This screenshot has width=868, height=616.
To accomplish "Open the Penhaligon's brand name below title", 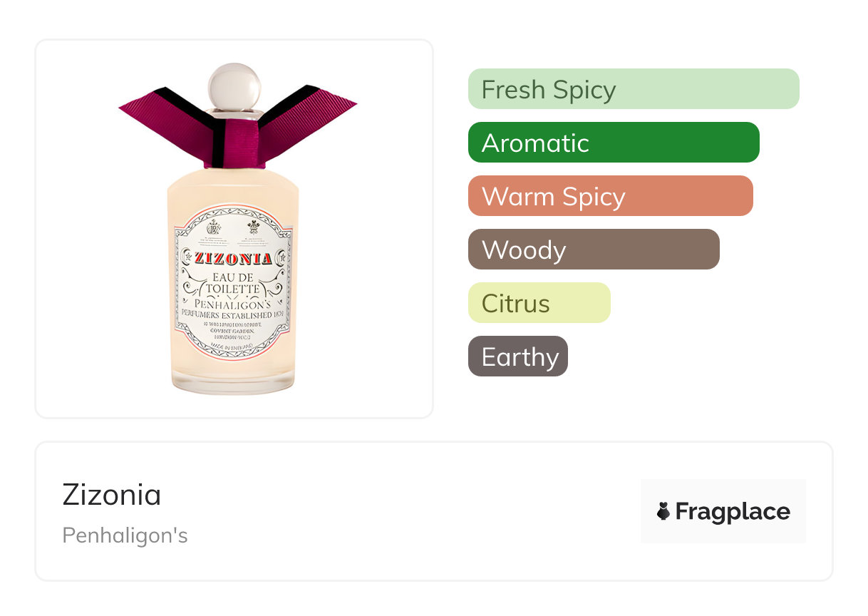I will (125, 535).
